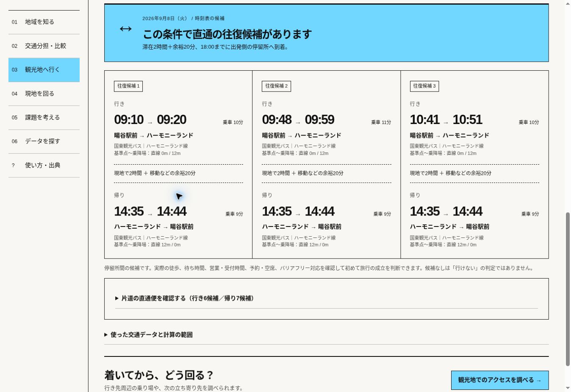Screen dimensions: 571x392
Task: Click the note starting 停留所間の候補です
Action: click(x=320, y=268)
